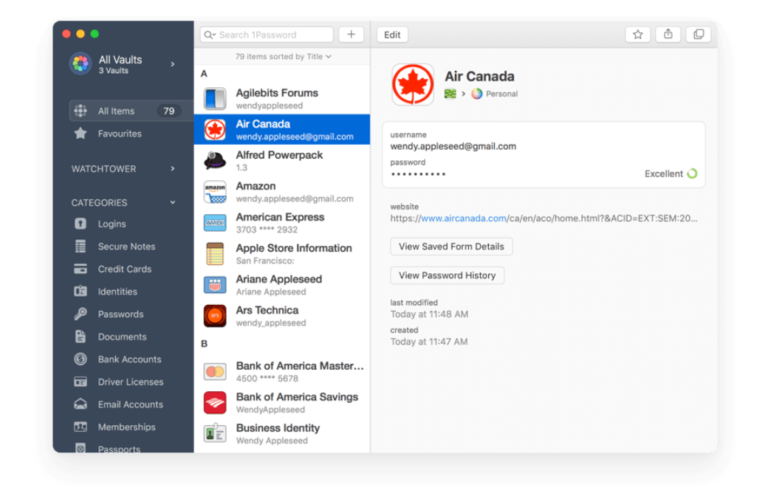Select the Bank of America Master entry
Screen dimensions: 768x496
point(282,372)
